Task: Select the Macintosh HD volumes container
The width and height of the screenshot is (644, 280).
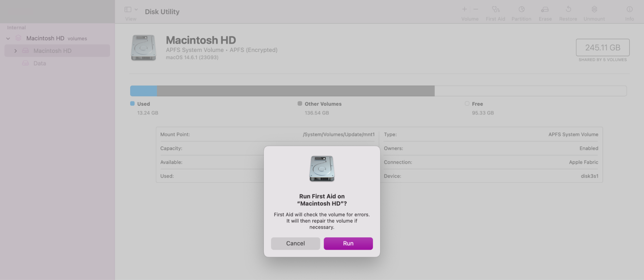Action: click(x=57, y=38)
